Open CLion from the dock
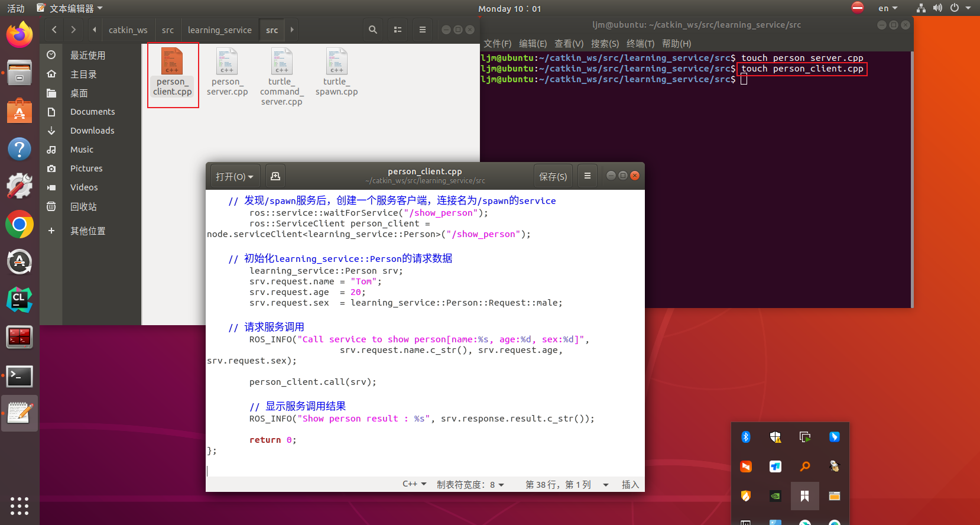Viewport: 980px width, 525px height. coord(20,300)
